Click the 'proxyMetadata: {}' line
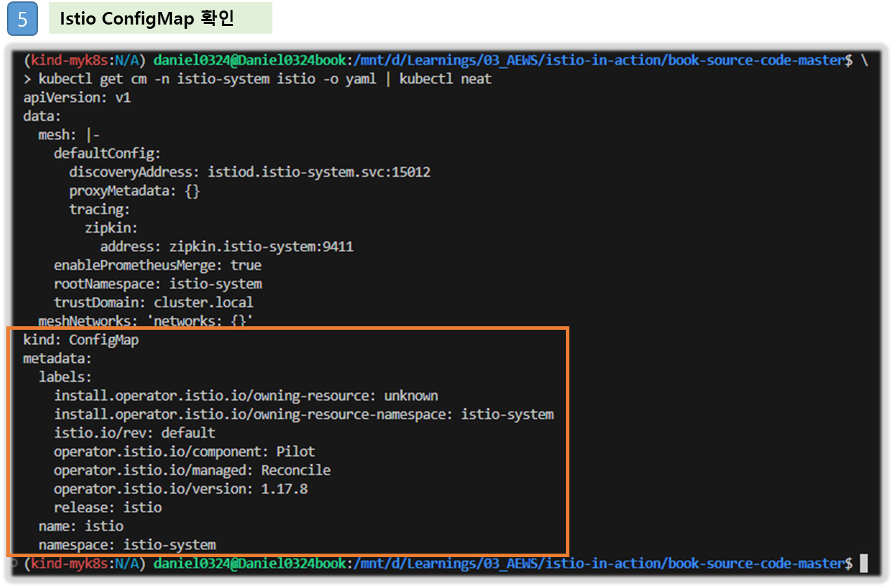Screen dimensions: 893x588 coord(135,191)
